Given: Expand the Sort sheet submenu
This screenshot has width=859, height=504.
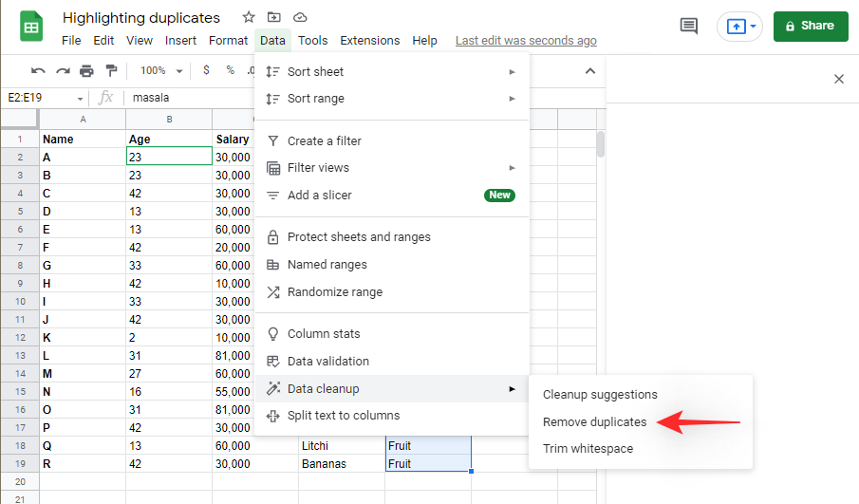Looking at the screenshot, I should click(x=392, y=72).
